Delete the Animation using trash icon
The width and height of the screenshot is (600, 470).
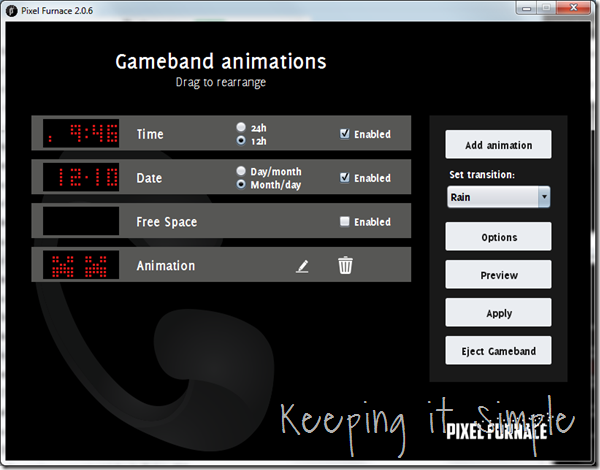click(345, 265)
